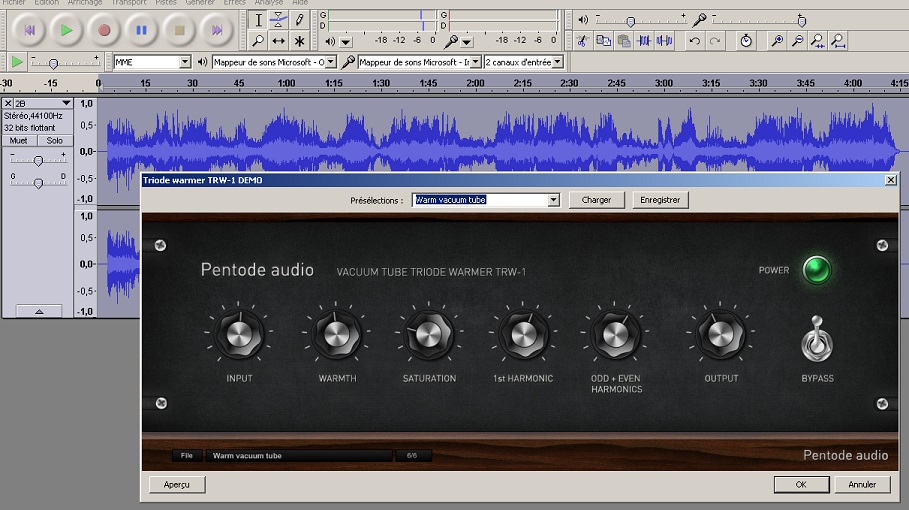Click the Charger button to load preset
The height and width of the screenshot is (510, 909).
pyautogui.click(x=597, y=200)
